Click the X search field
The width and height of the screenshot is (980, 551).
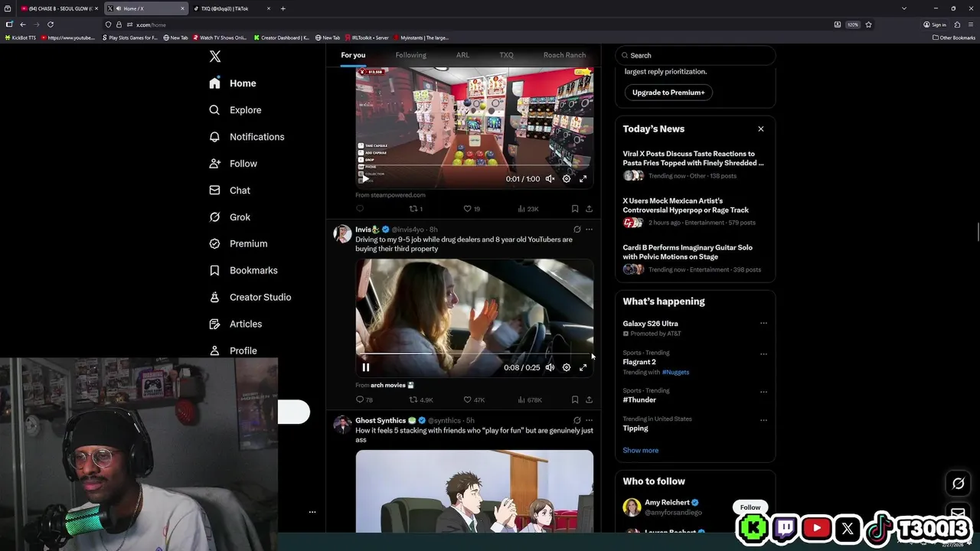[695, 55]
